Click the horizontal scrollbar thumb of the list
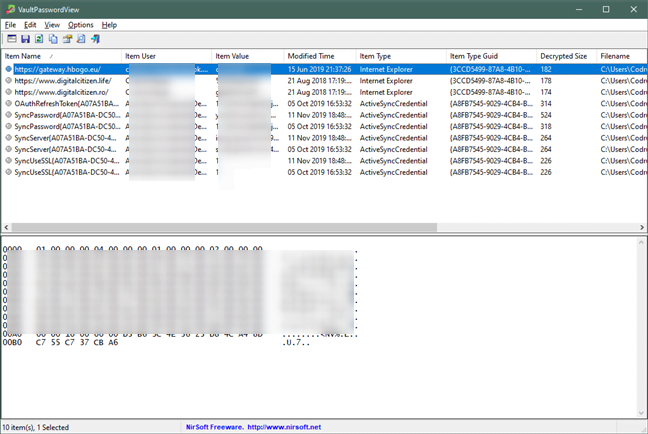The image size is (648, 434). tap(224, 227)
